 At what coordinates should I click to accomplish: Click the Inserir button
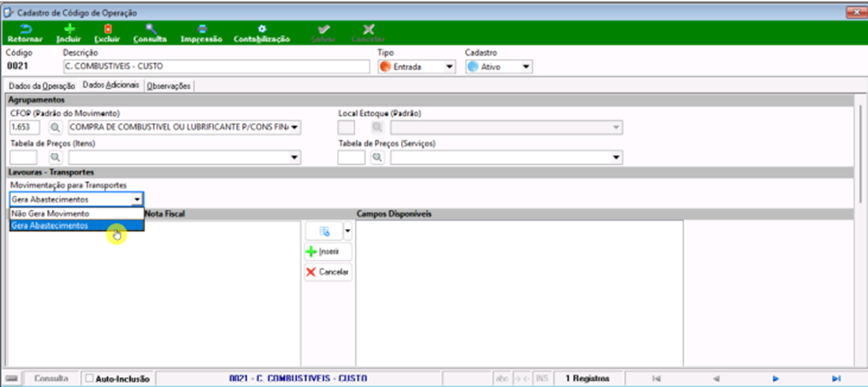point(328,251)
